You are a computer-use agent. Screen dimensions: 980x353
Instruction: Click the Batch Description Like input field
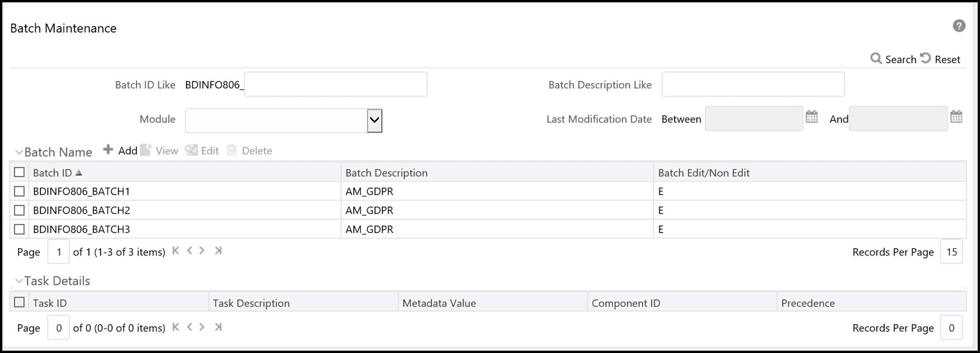tap(753, 84)
